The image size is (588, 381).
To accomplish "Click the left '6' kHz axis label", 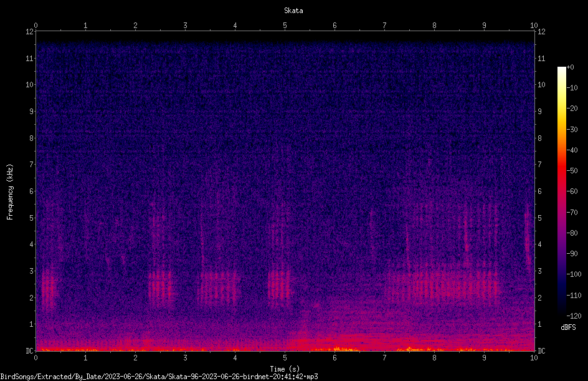I will (32, 191).
